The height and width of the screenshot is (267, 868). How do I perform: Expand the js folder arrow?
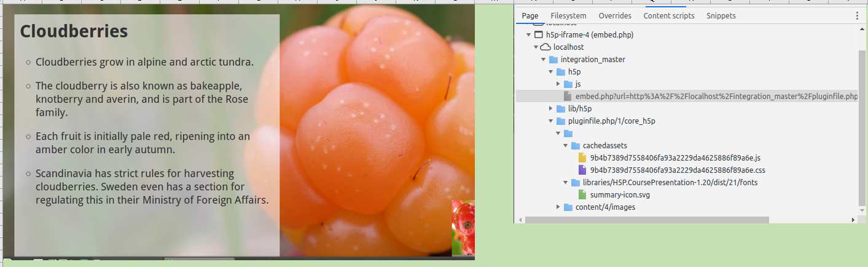(x=558, y=84)
